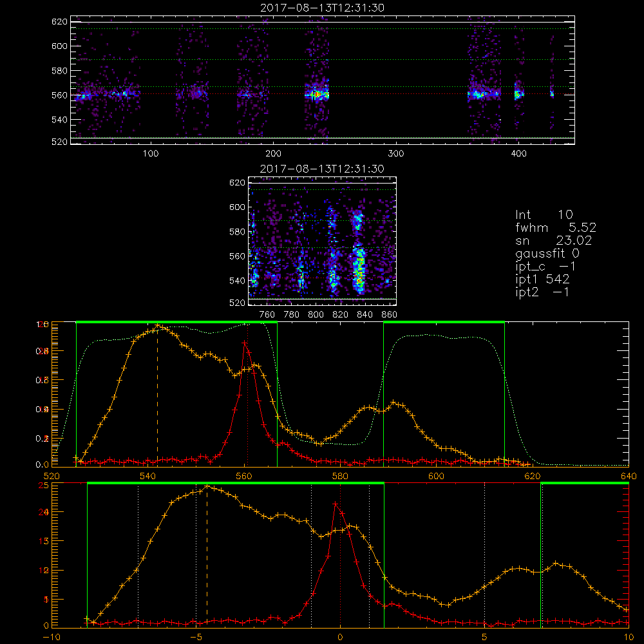Click the wide spectrogram title 2017-08-13T12:31:30
Screen dimensions: 644x644
[322, 8]
